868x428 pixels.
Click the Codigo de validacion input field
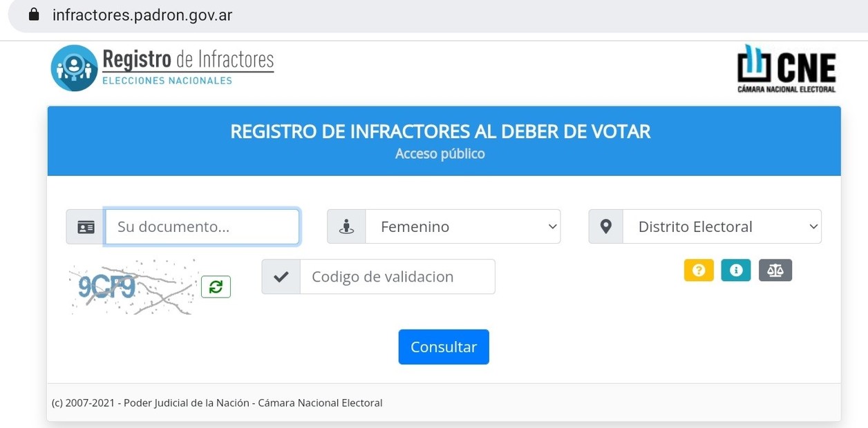[397, 277]
